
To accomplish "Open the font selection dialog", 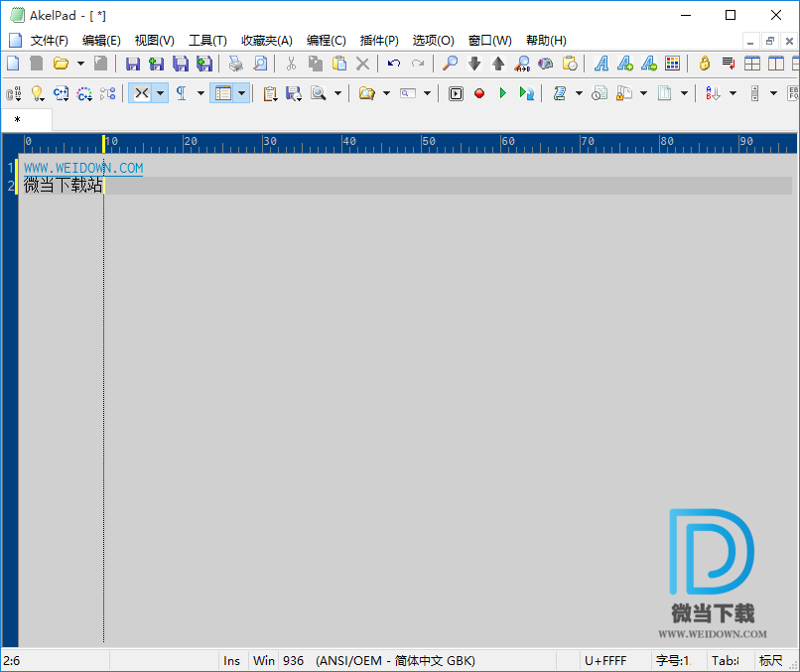I will [601, 64].
